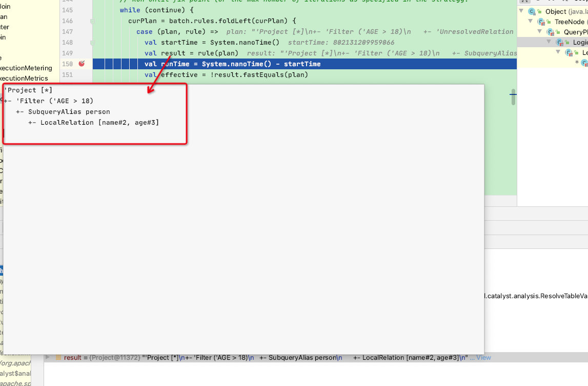Expand the result variable row
The image size is (588, 386).
pyautogui.click(x=48, y=357)
